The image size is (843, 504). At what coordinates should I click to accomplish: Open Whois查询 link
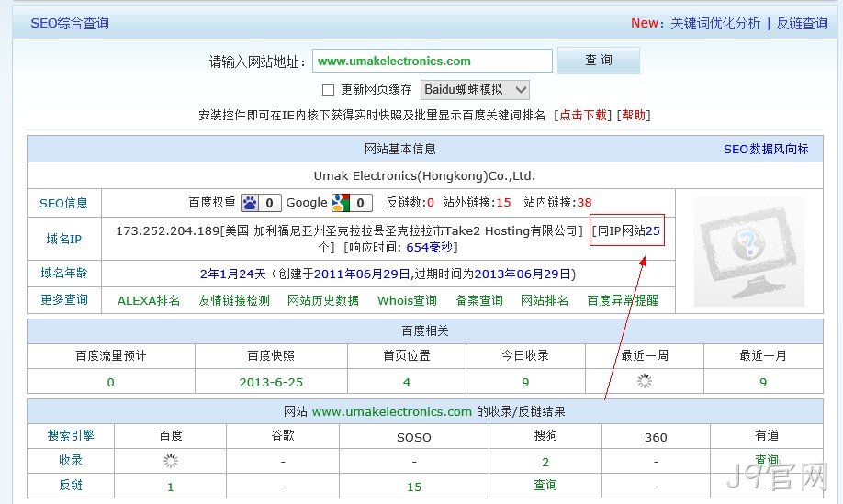point(407,300)
